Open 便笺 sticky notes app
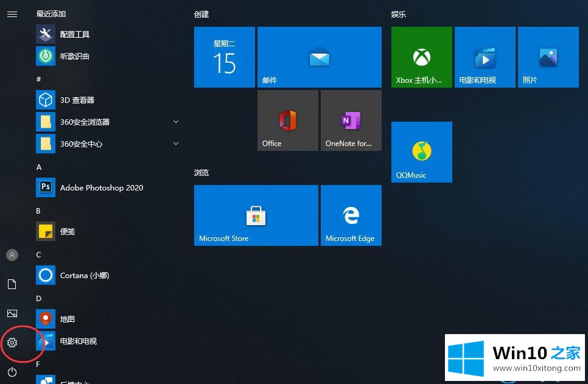 coord(108,231)
